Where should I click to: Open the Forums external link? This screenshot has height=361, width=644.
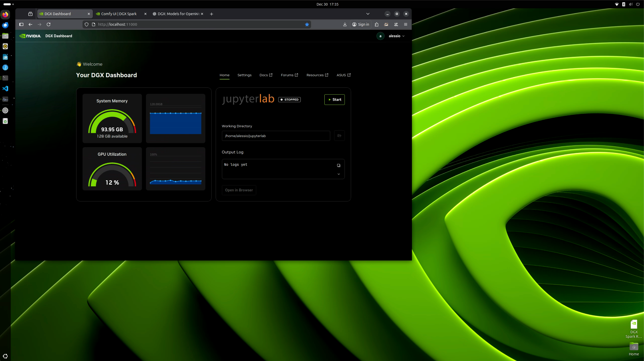(289, 75)
